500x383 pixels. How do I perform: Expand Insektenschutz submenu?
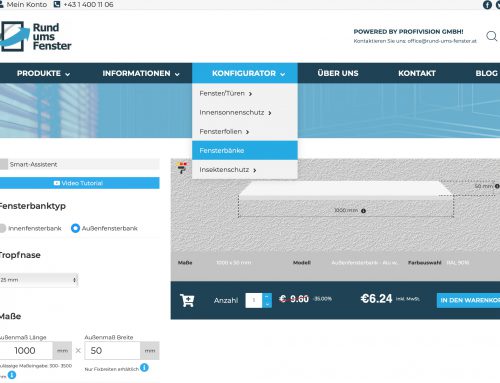[244, 170]
